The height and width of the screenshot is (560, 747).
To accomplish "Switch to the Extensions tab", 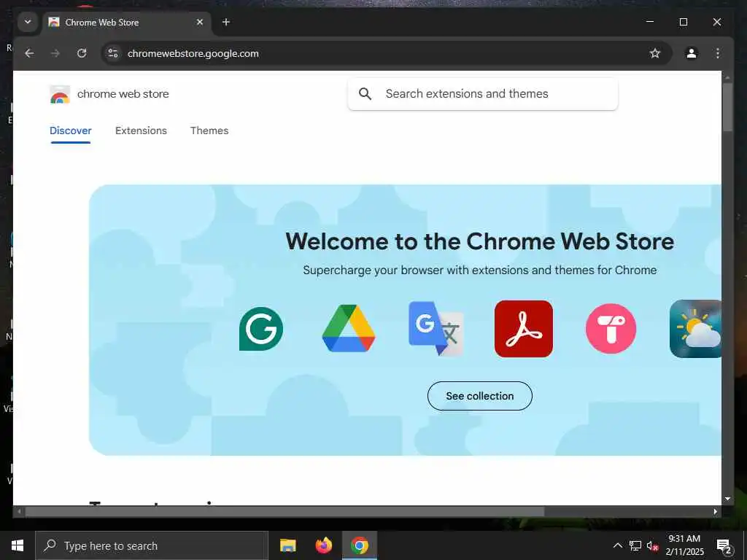I will pos(141,131).
